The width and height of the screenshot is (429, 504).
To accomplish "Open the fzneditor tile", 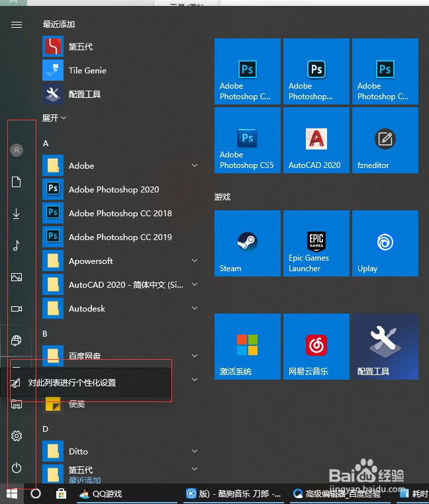I will click(x=385, y=140).
